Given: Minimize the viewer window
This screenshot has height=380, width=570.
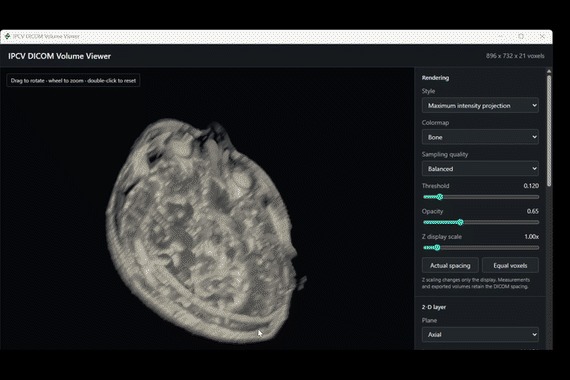Looking at the screenshot, I should pos(500,36).
